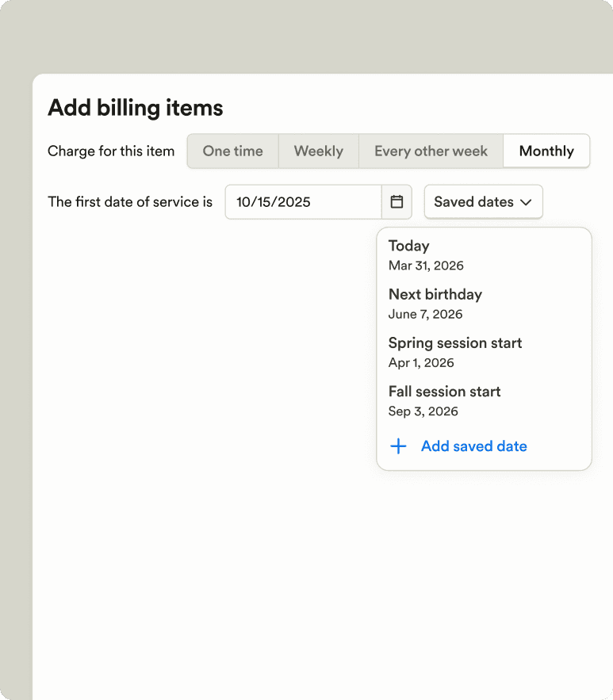This screenshot has width=613, height=700.
Task: Select the One time charge option
Action: (x=232, y=151)
